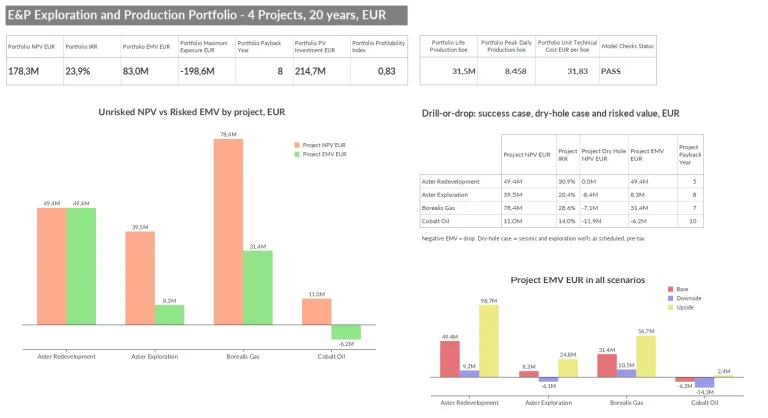Viewport: 768px width, 418px height.
Task: Click the 30,9% IRR cell
Action: click(x=567, y=181)
